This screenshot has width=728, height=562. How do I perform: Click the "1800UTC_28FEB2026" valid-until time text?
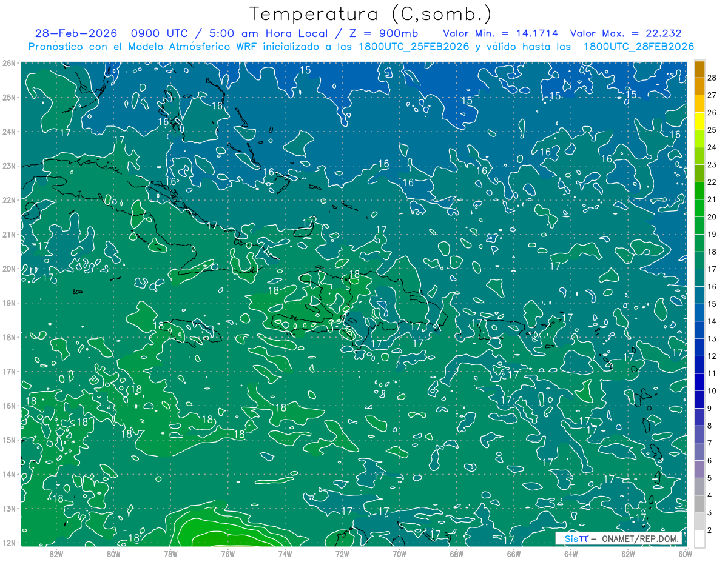(638, 47)
